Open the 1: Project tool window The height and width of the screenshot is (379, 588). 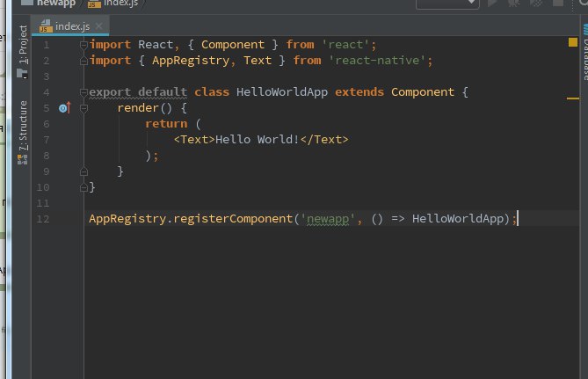(x=23, y=45)
